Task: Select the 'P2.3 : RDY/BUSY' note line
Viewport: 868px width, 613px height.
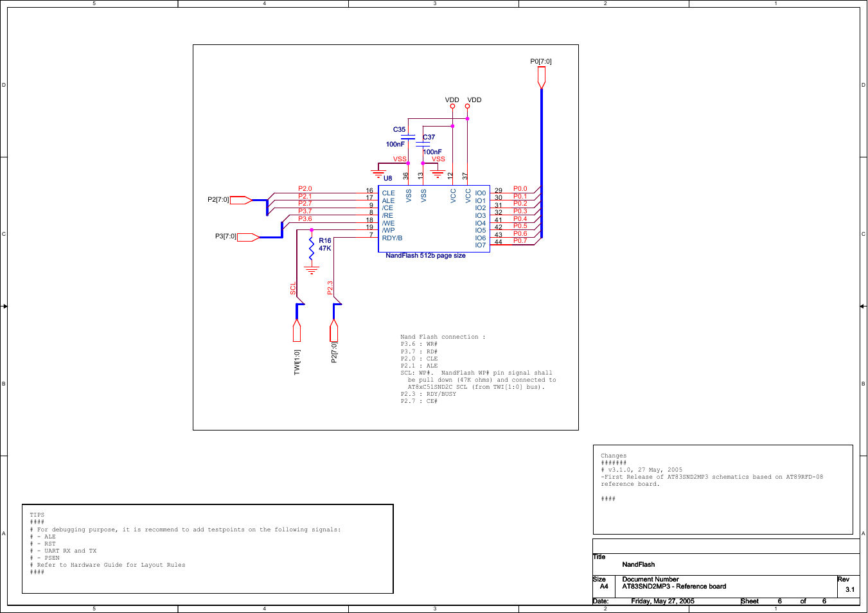Action: (x=429, y=394)
